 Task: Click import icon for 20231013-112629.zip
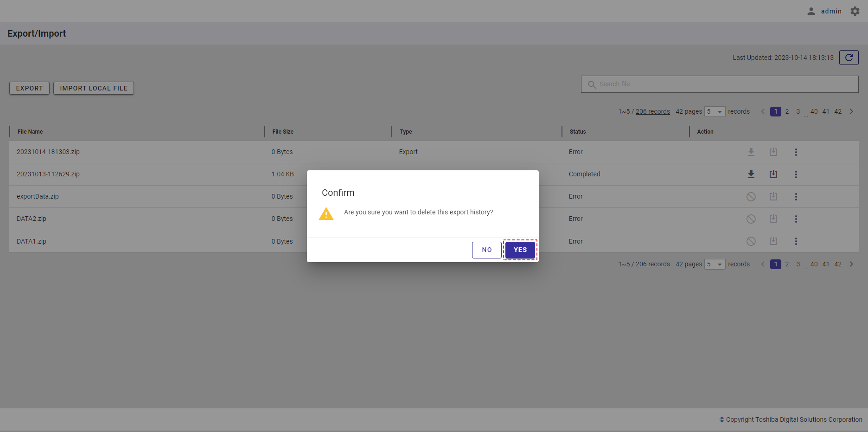tap(773, 174)
